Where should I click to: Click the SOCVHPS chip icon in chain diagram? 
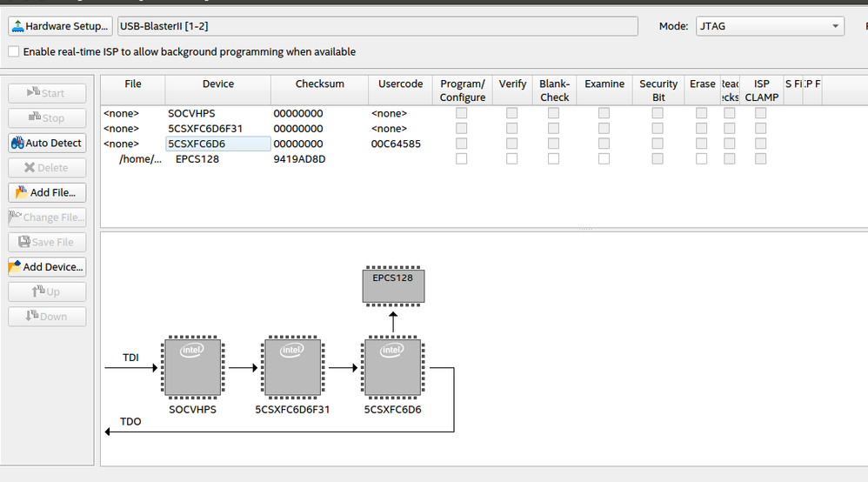tap(192, 368)
